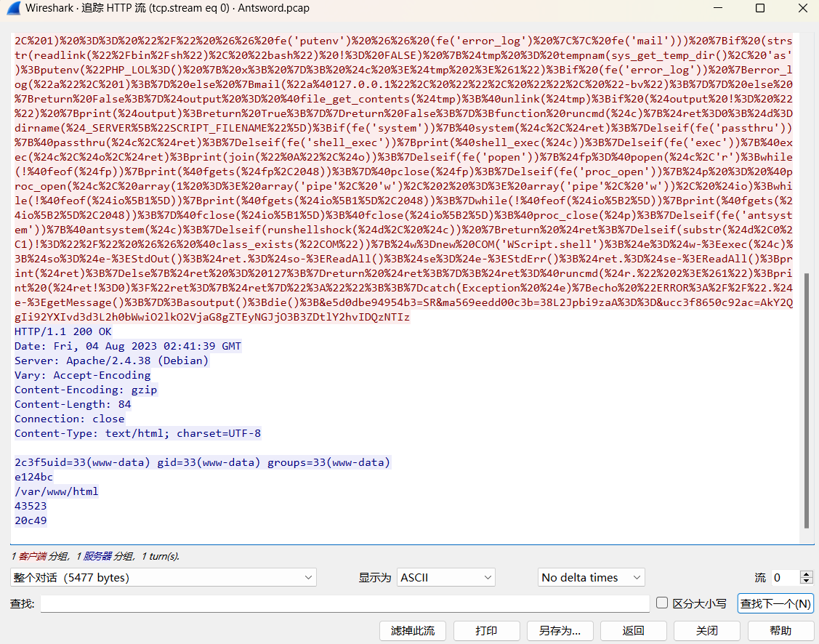Open the 显示为 ASCII format dropdown
This screenshot has width=819, height=644.
pyautogui.click(x=445, y=577)
